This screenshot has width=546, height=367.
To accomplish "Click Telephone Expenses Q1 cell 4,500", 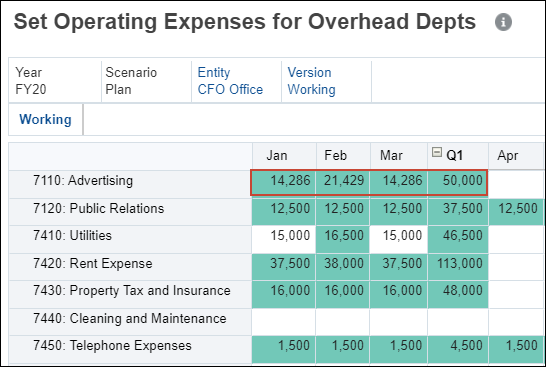I will 458,349.
